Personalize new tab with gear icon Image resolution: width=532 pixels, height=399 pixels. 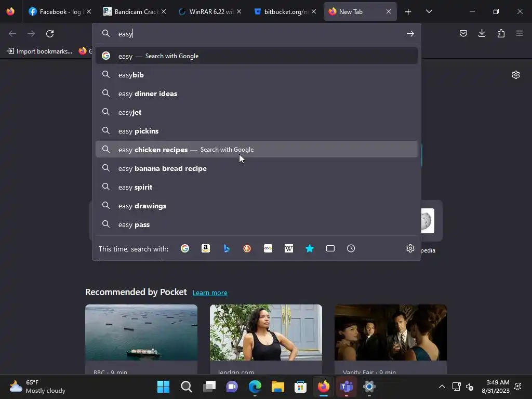pyautogui.click(x=516, y=75)
